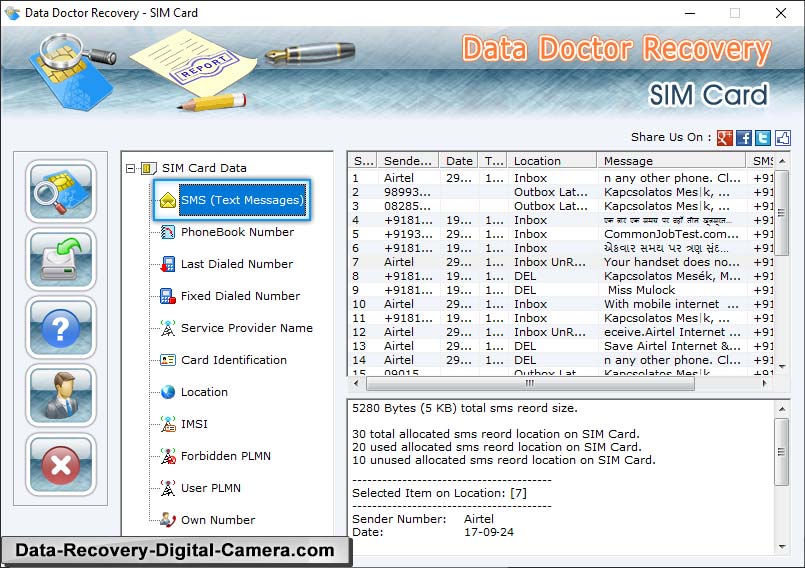Screen dimensions: 805x568
Task: Select PhoneBook Number in the tree
Action: coord(237,232)
